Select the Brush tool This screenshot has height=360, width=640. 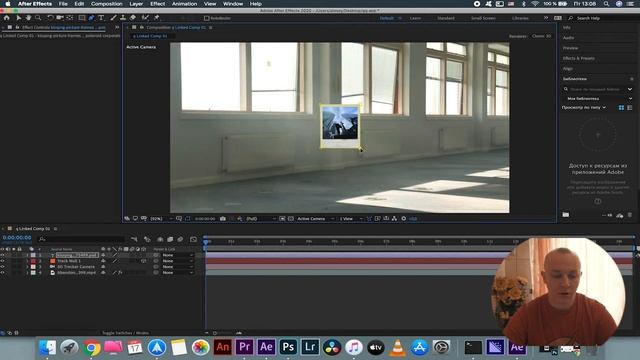[x=113, y=18]
